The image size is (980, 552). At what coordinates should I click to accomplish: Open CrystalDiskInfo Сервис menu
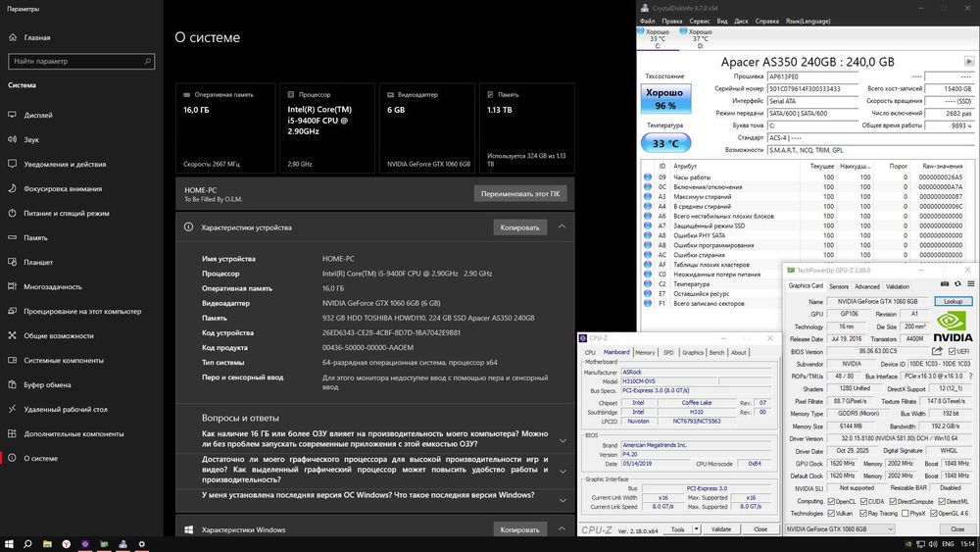(x=700, y=21)
